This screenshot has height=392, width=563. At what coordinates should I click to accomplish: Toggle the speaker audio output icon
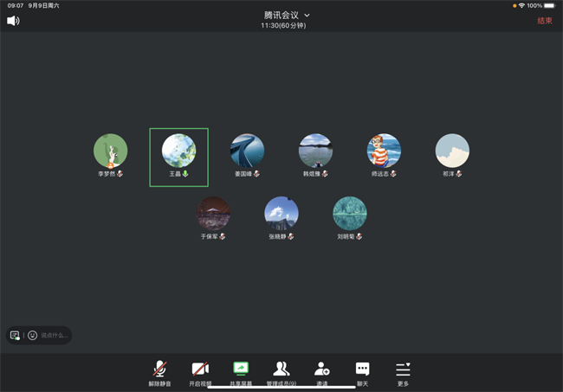13,21
